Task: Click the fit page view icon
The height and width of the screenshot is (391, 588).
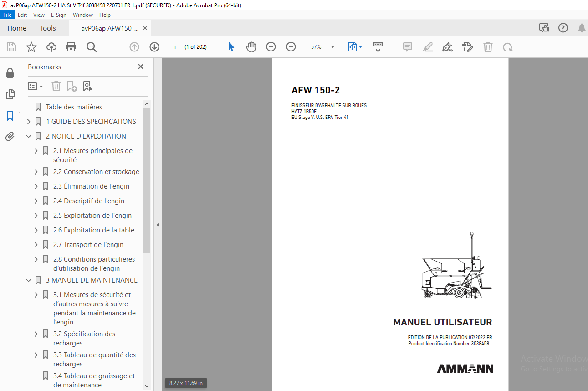Action: (353, 47)
